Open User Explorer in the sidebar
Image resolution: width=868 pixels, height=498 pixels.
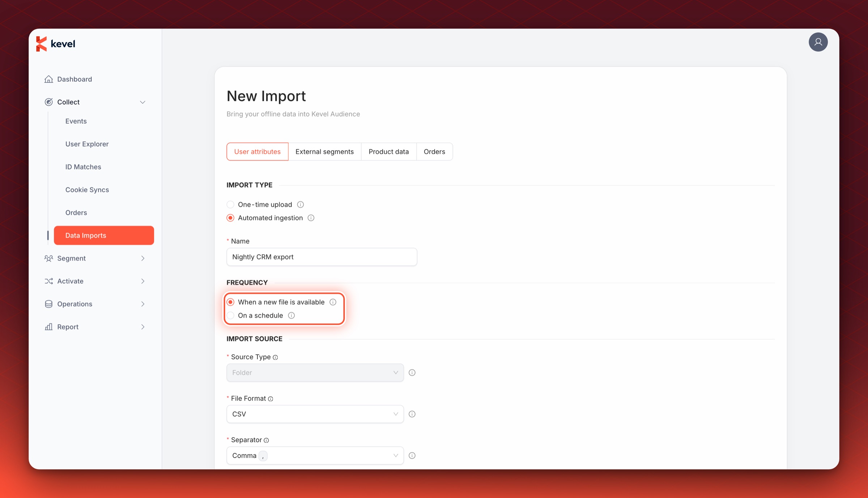point(87,144)
